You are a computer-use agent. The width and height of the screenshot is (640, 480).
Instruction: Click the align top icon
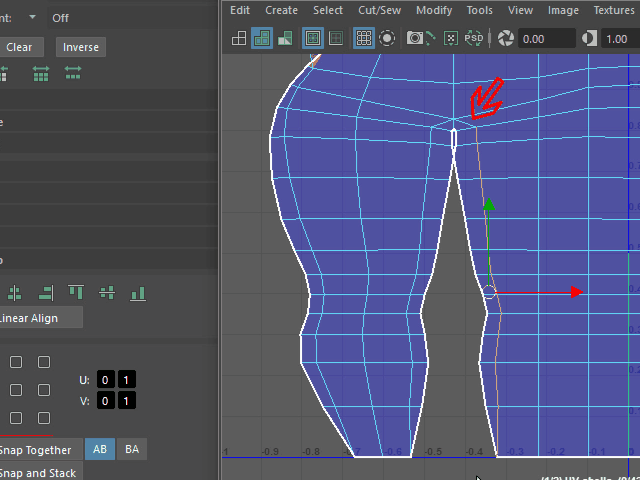point(76,293)
